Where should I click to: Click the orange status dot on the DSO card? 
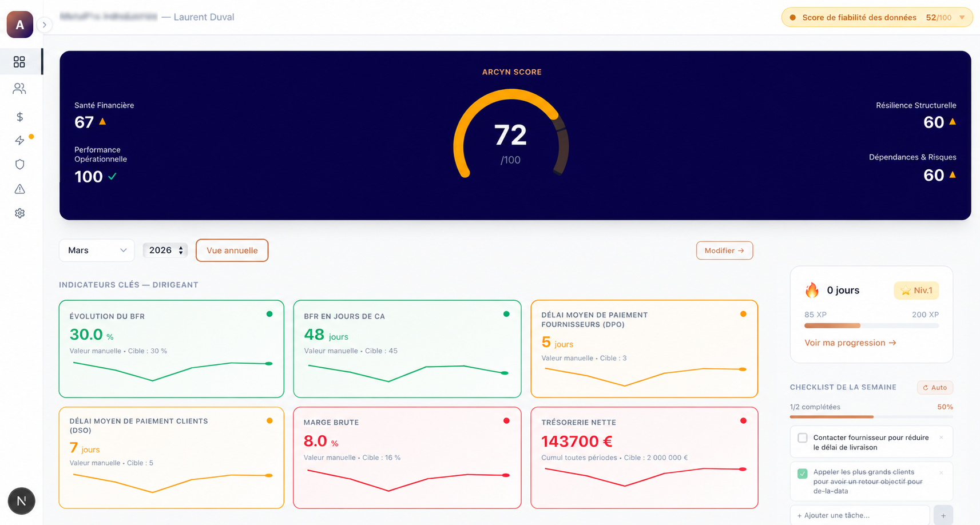269,421
